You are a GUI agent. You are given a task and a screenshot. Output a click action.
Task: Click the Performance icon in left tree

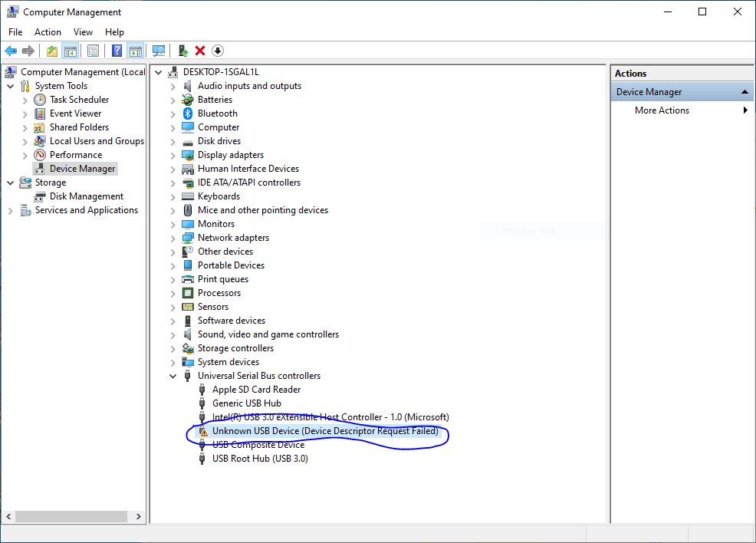click(x=40, y=155)
